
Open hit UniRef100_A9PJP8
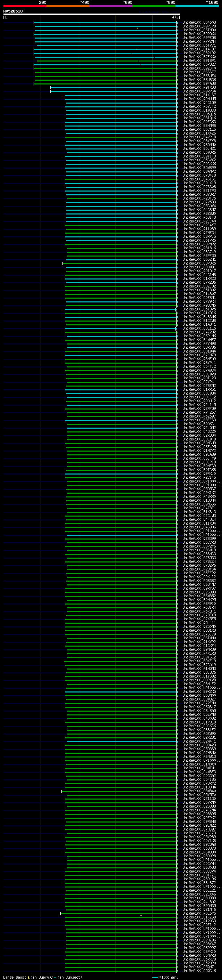(199, 26)
